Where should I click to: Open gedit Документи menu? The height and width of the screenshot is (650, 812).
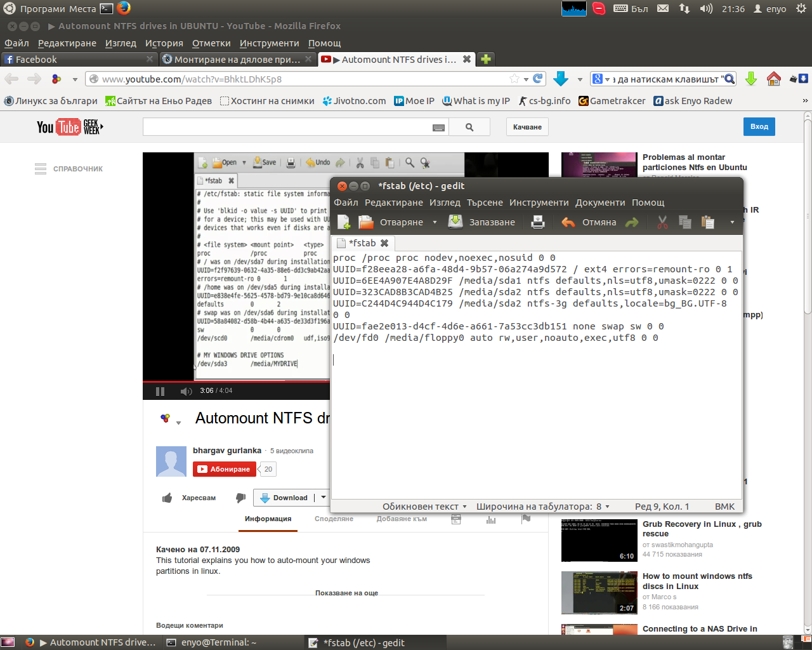[600, 202]
